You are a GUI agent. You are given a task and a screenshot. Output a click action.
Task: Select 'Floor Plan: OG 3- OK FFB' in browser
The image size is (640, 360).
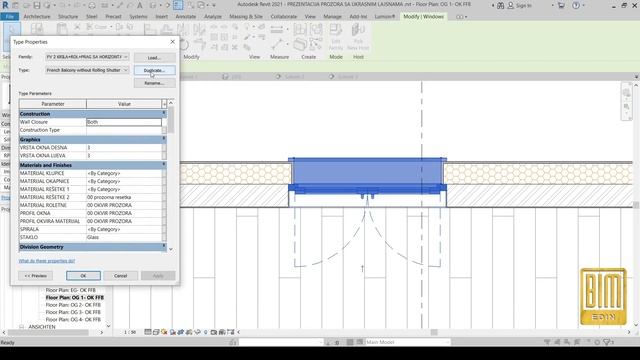click(73, 312)
